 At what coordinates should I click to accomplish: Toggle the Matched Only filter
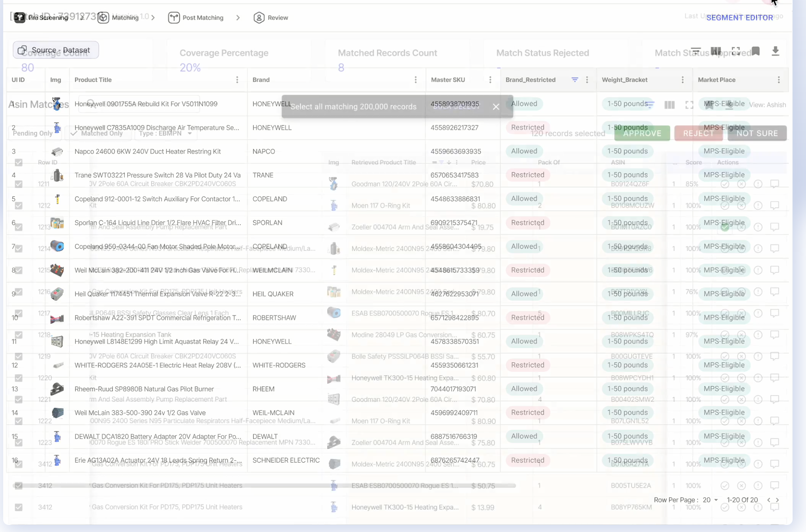tap(97, 133)
